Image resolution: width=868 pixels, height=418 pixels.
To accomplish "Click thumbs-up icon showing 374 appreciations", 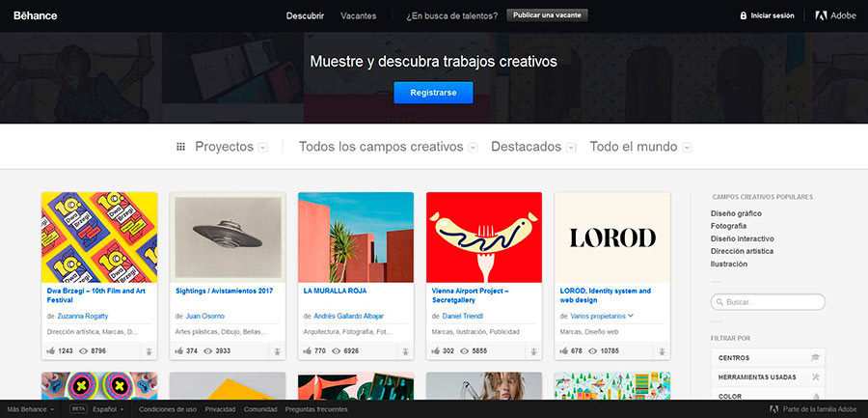I will click(178, 351).
